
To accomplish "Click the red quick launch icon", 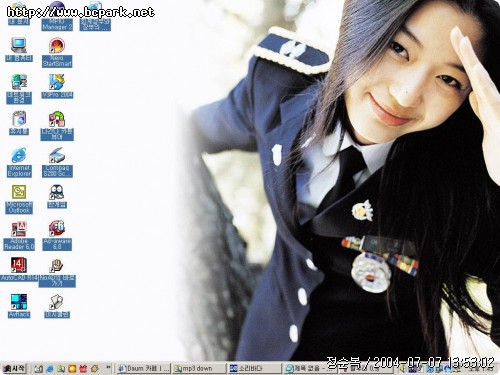I will [x=83, y=369].
